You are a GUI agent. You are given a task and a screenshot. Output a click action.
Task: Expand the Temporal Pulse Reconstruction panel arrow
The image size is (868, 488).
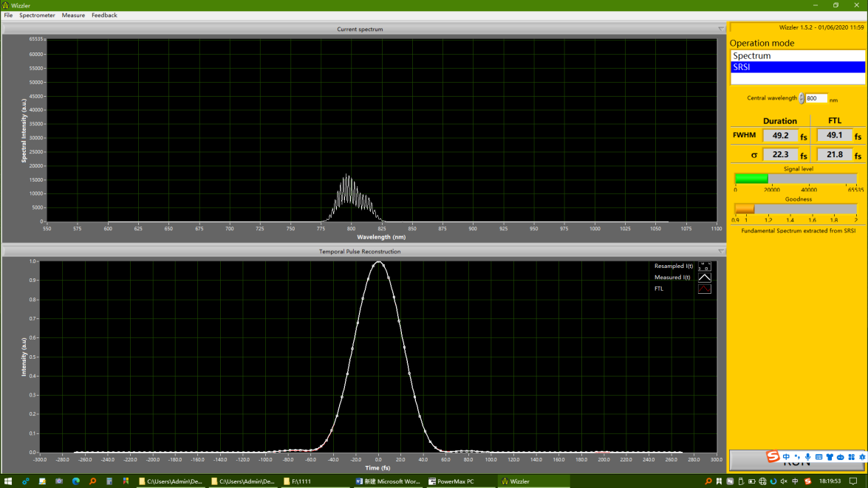pos(720,252)
